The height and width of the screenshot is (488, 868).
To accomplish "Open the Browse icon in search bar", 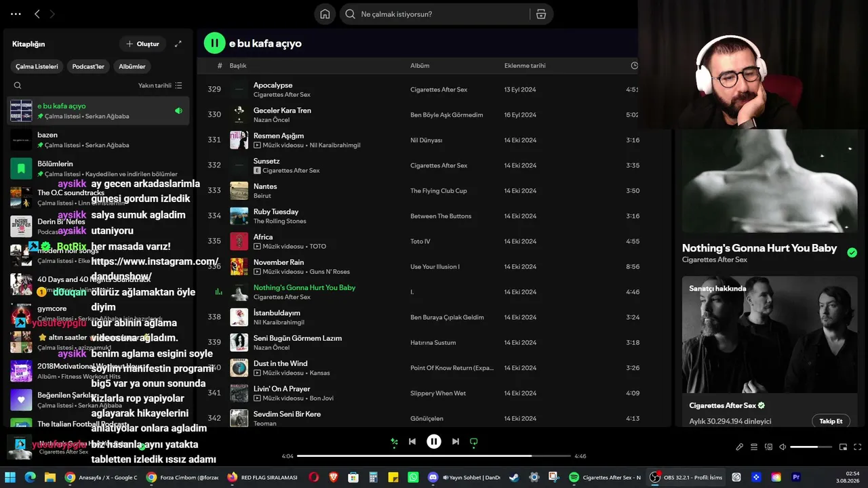I will pos(540,14).
